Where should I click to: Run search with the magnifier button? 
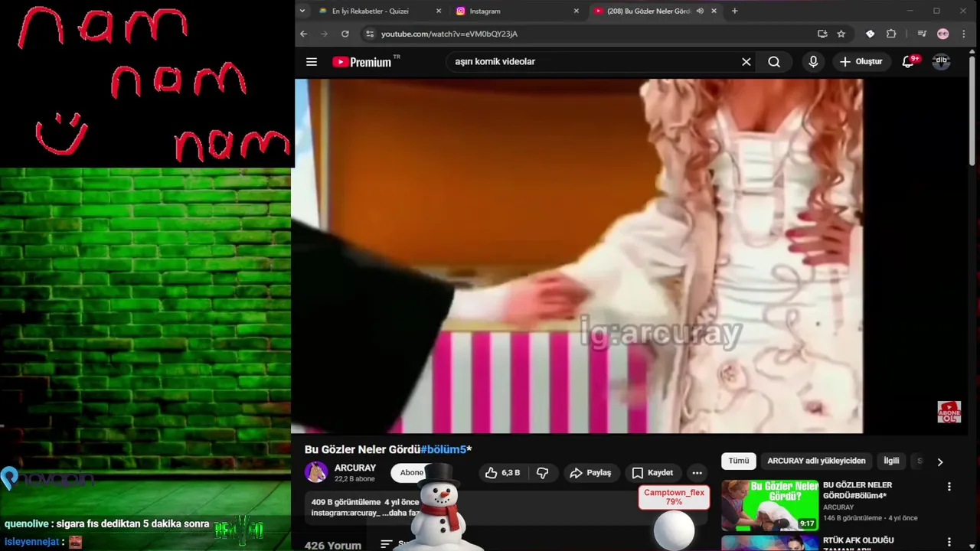[x=774, y=62]
